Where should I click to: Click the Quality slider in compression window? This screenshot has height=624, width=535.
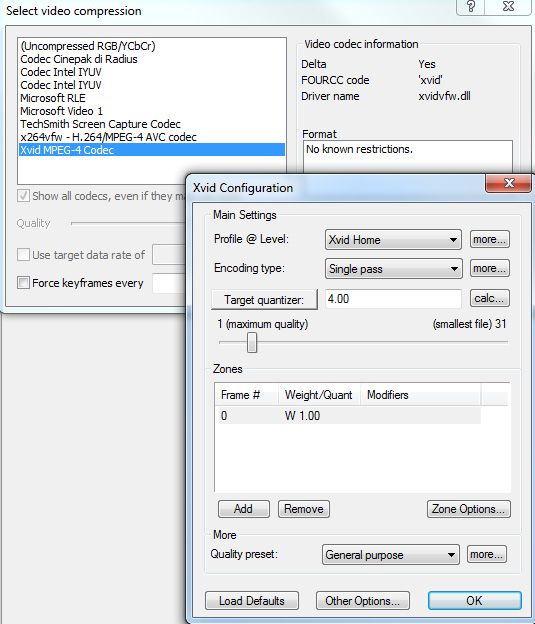128,224
